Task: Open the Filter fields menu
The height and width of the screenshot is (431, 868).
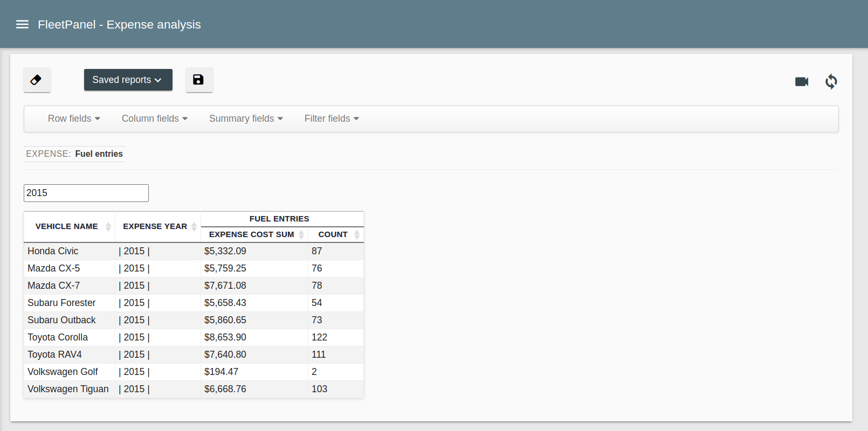Action: tap(331, 119)
